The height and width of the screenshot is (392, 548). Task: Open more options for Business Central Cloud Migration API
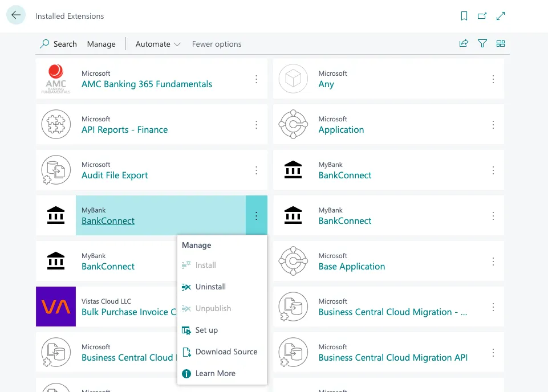click(x=493, y=353)
